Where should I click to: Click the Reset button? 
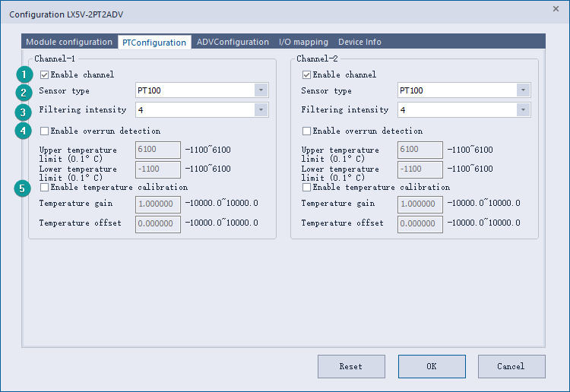tap(351, 366)
